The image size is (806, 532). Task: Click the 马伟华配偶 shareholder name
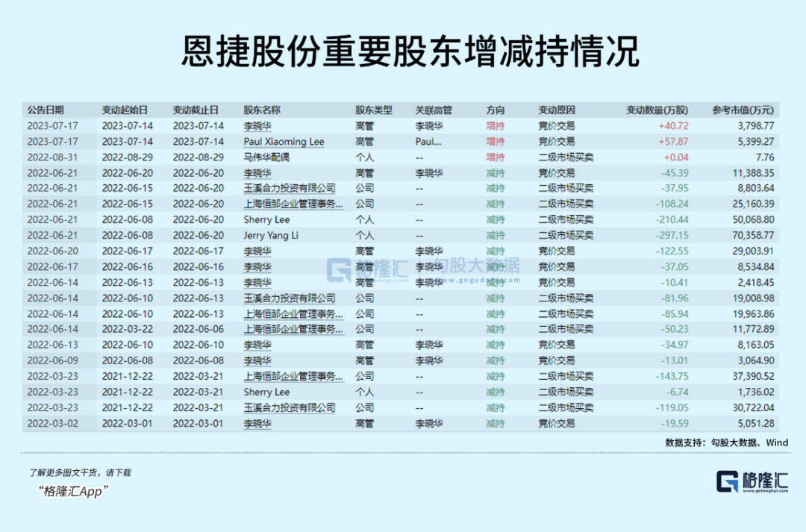click(266, 157)
